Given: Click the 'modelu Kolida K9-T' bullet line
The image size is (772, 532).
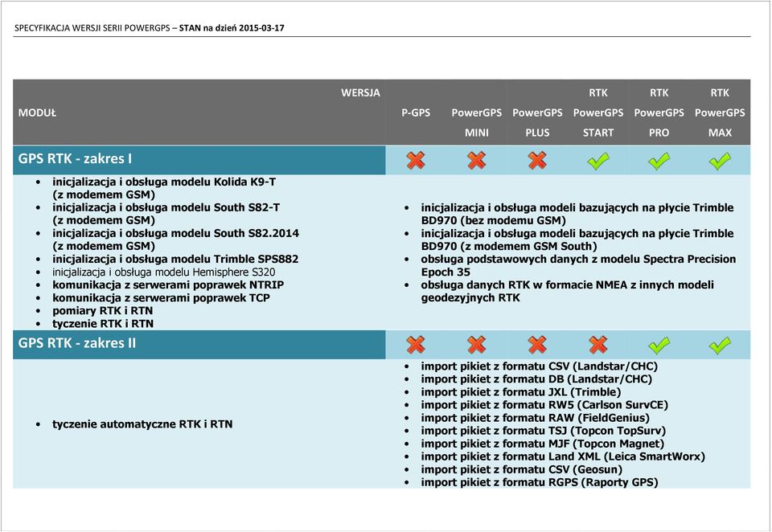Looking at the screenshot, I should coord(164,189).
